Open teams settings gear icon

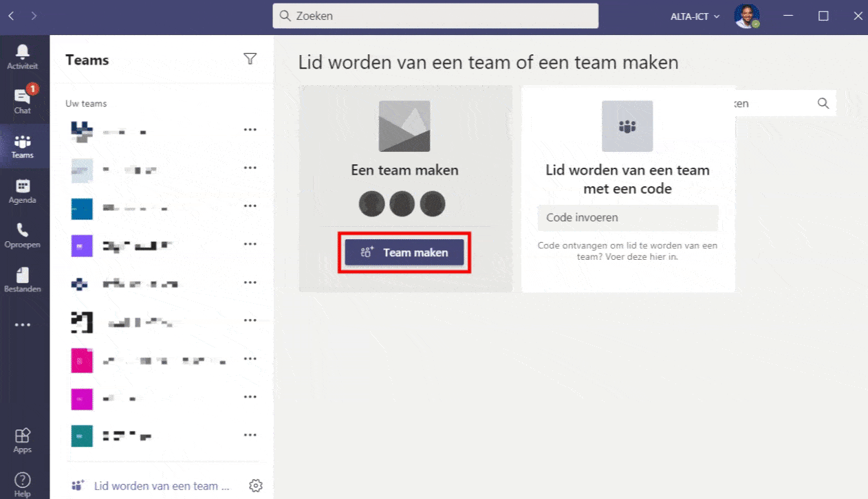pos(256,486)
